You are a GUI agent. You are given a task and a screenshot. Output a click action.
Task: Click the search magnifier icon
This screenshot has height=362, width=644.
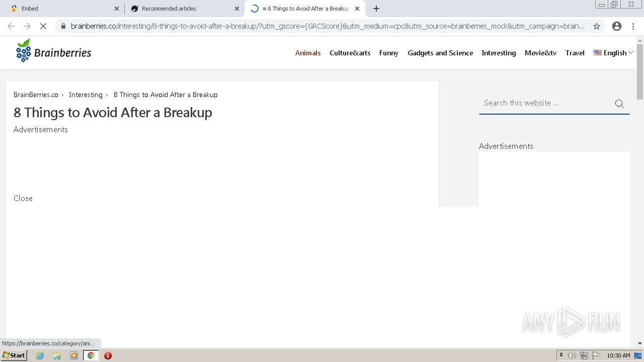pyautogui.click(x=619, y=104)
